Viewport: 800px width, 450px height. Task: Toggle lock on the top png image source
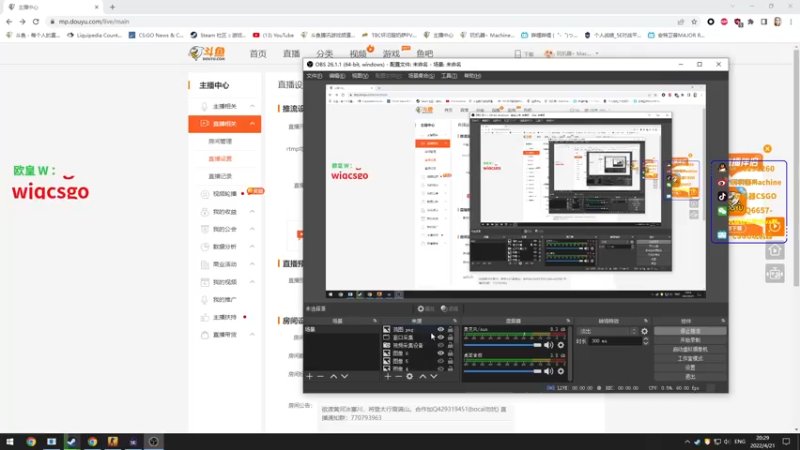(x=450, y=330)
